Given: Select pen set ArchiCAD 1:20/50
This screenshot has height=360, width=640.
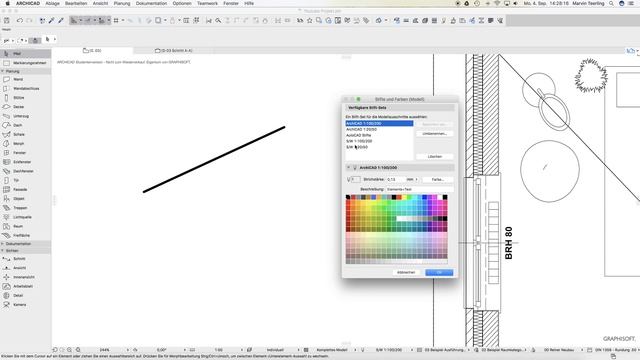Looking at the screenshot, I should 379,129.
